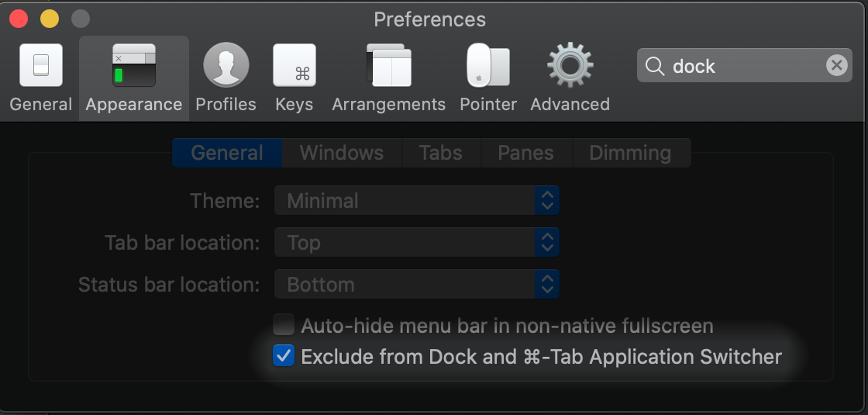Expand the Tab bar location dropdown

coord(416,243)
